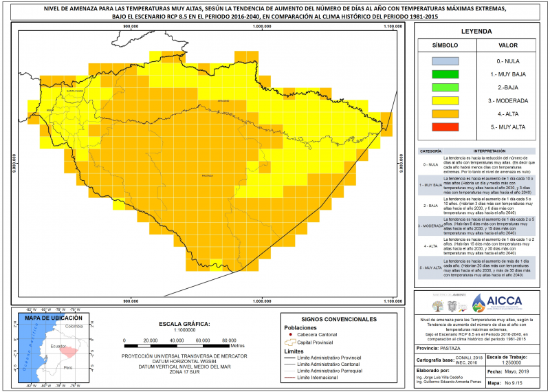Viewport: 550px width, 392px height.
Task: Click the '1.- MUY BAJA' legend value
Action: coord(508,74)
